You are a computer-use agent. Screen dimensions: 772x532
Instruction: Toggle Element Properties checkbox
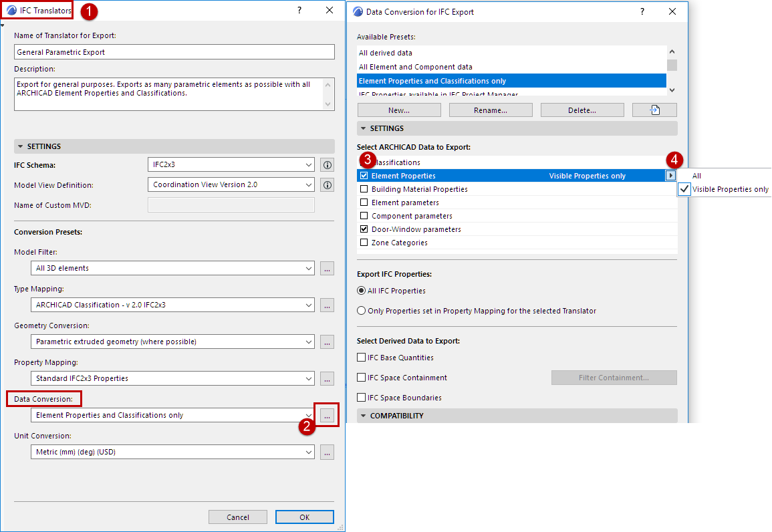[364, 176]
